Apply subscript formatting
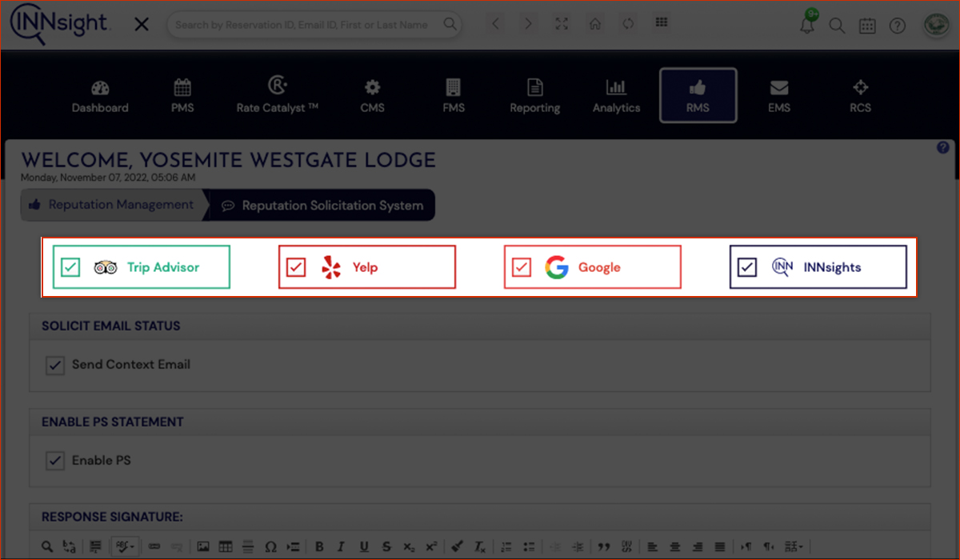960x560 pixels. [x=409, y=547]
